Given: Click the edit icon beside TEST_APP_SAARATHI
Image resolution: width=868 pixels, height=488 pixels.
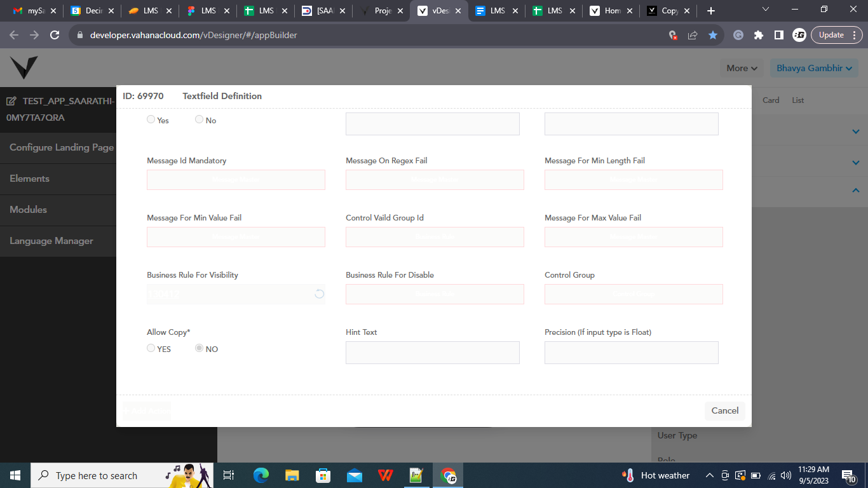Looking at the screenshot, I should 11,102.
